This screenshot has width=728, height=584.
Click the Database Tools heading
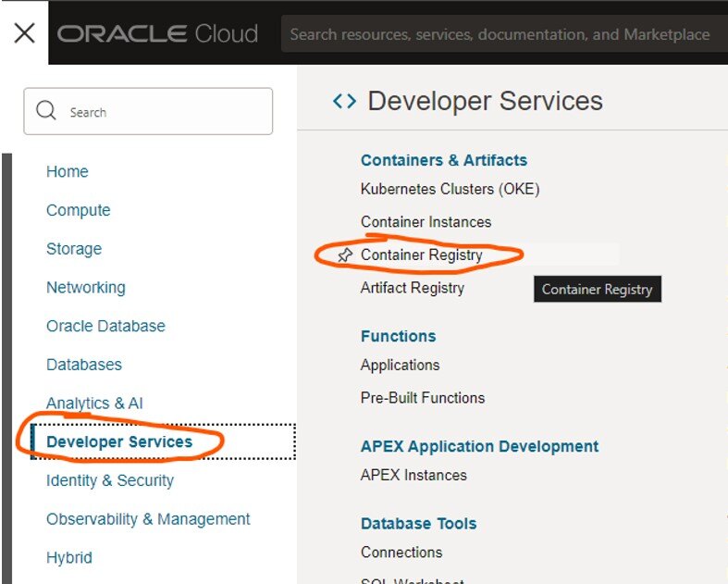(419, 523)
